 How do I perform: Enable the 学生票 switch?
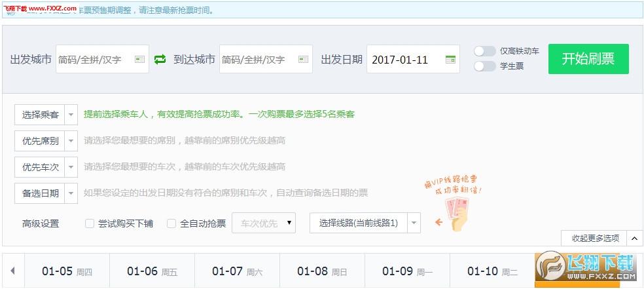tap(485, 66)
